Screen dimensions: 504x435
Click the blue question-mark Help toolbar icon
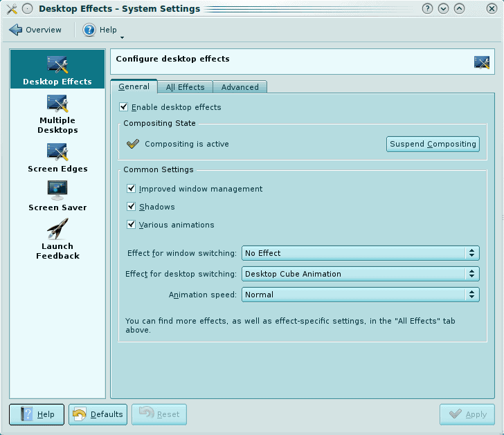coord(89,30)
